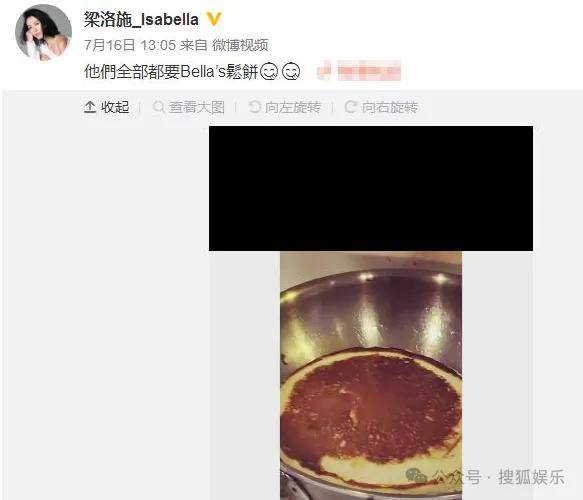This screenshot has width=583, height=500.
Task: Open the blurred pink link after emojis
Action: [359, 71]
